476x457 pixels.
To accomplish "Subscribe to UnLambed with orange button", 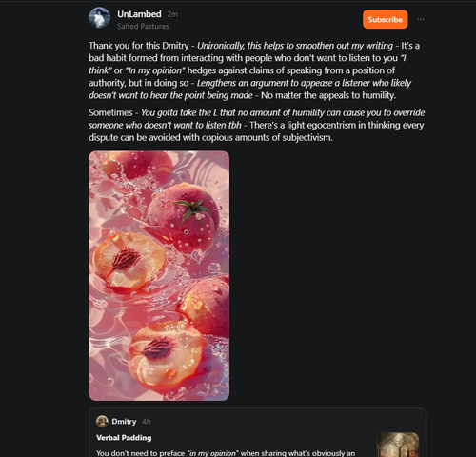I will 386,19.
